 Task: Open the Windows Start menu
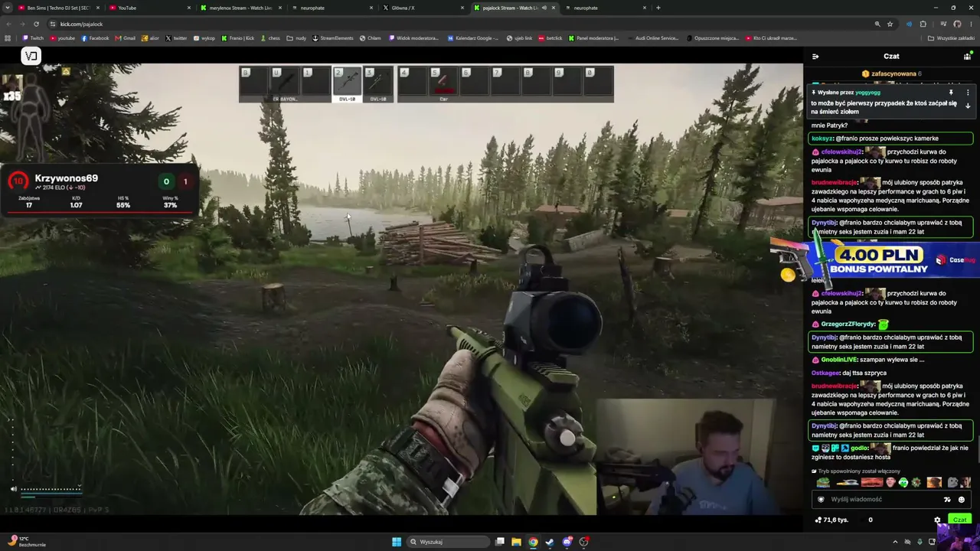pos(396,542)
